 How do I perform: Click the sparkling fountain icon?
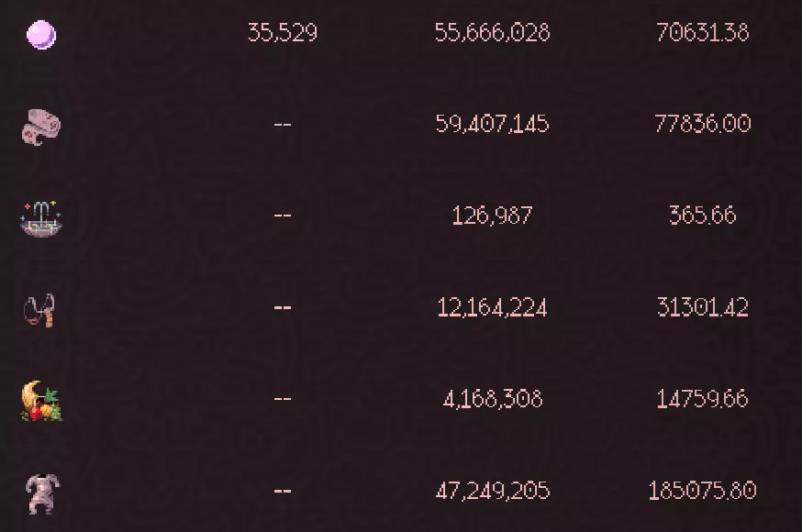(40, 218)
